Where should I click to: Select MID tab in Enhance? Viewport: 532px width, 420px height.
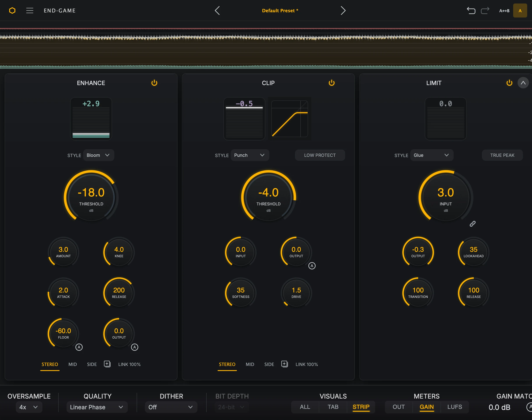[x=73, y=364]
